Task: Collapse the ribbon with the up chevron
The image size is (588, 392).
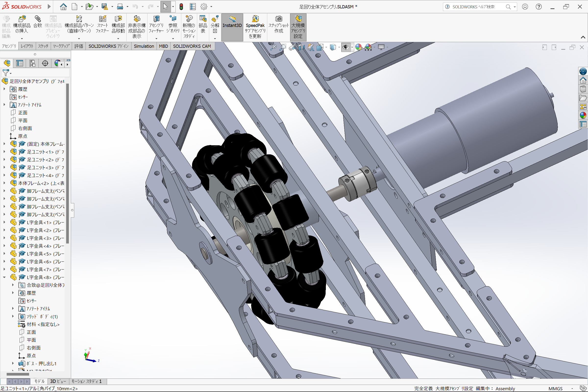Action: coord(583,37)
